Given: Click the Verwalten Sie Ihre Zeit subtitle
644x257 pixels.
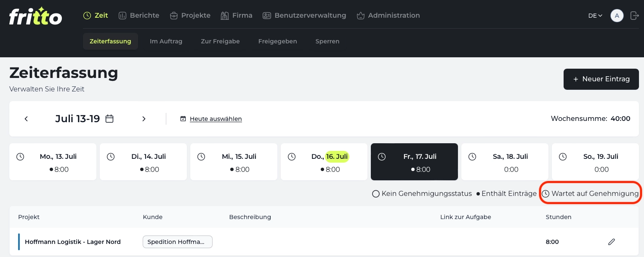Looking at the screenshot, I should coord(47,89).
